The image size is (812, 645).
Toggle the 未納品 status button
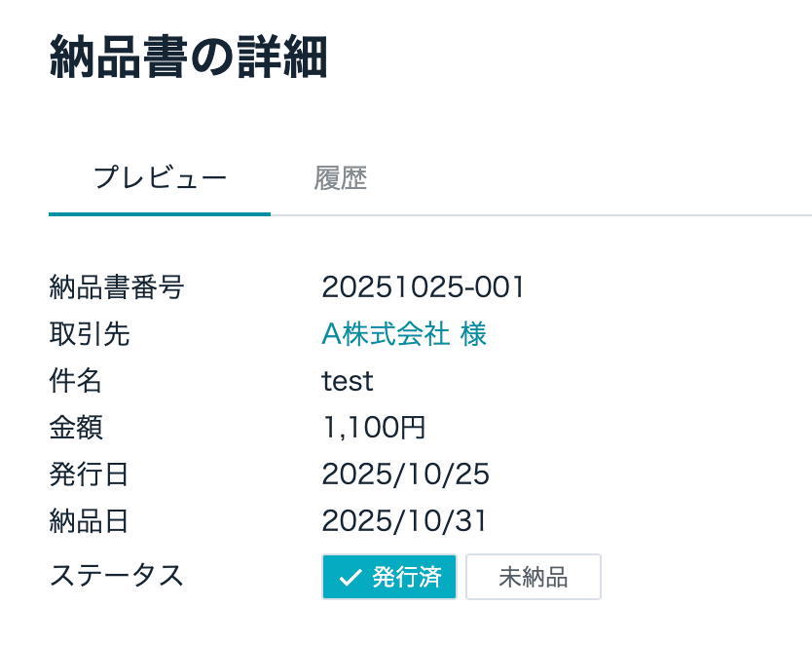pos(533,577)
